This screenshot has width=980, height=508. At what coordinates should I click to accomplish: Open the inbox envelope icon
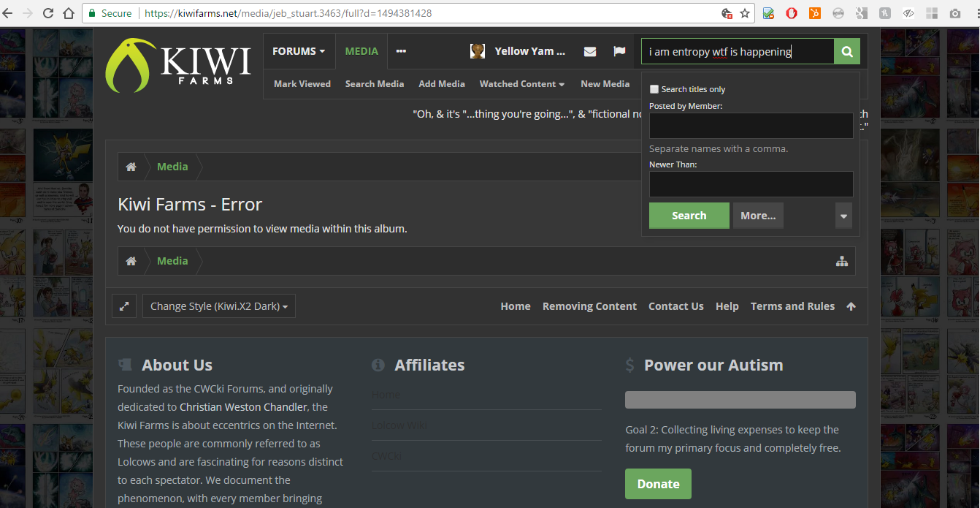tap(590, 51)
